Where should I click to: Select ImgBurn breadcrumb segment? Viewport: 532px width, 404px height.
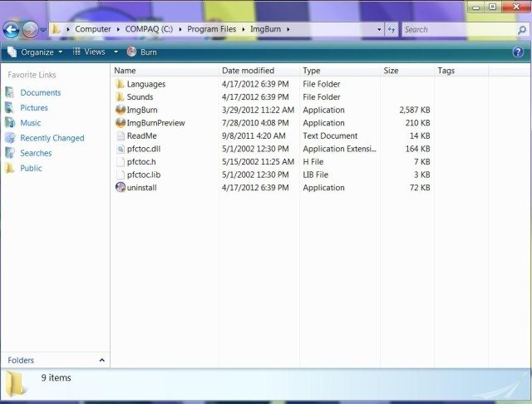pos(265,29)
